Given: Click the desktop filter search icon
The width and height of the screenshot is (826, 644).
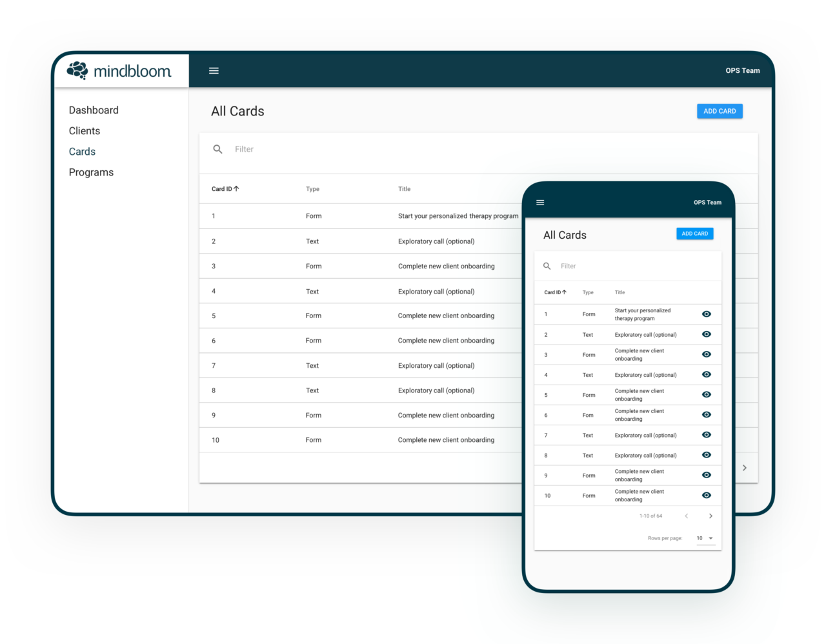Looking at the screenshot, I should click(218, 149).
